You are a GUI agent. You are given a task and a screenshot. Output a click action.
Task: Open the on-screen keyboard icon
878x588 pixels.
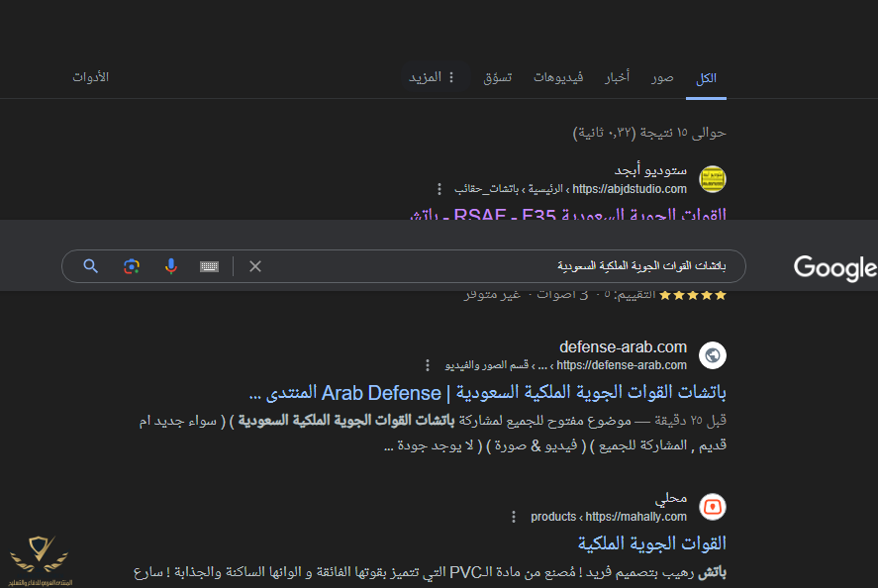point(210,266)
